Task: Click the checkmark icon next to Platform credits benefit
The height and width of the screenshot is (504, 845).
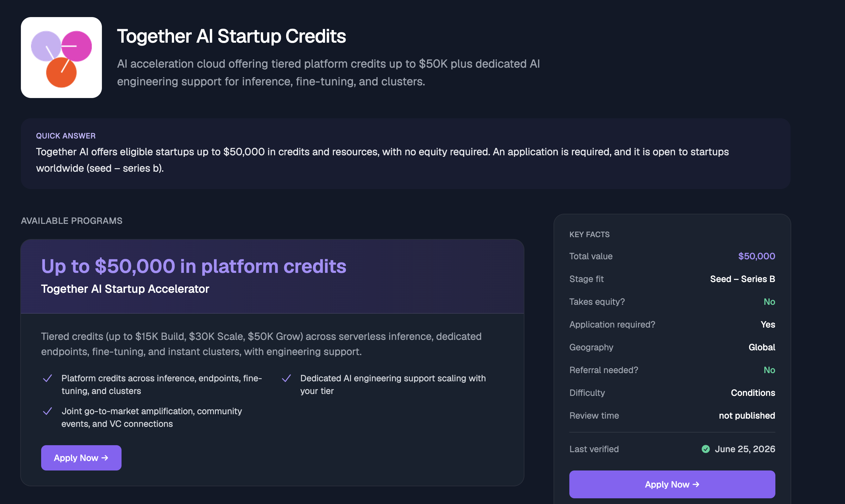Action: (47, 378)
